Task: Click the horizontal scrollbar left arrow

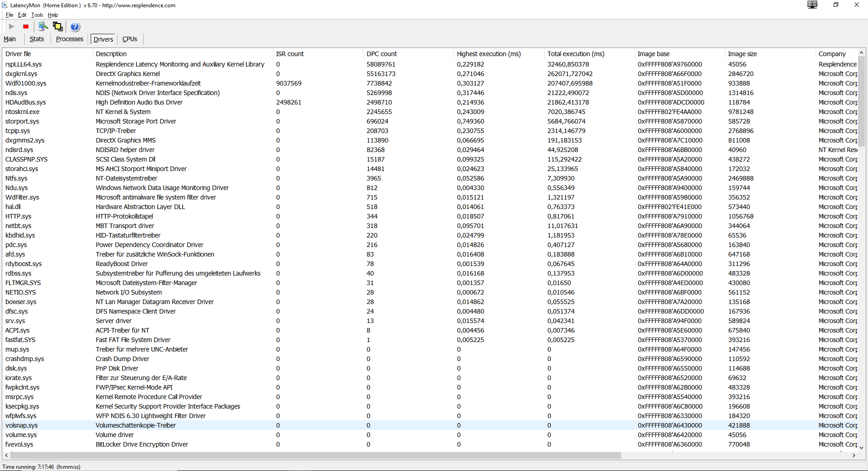Action: tap(6, 455)
